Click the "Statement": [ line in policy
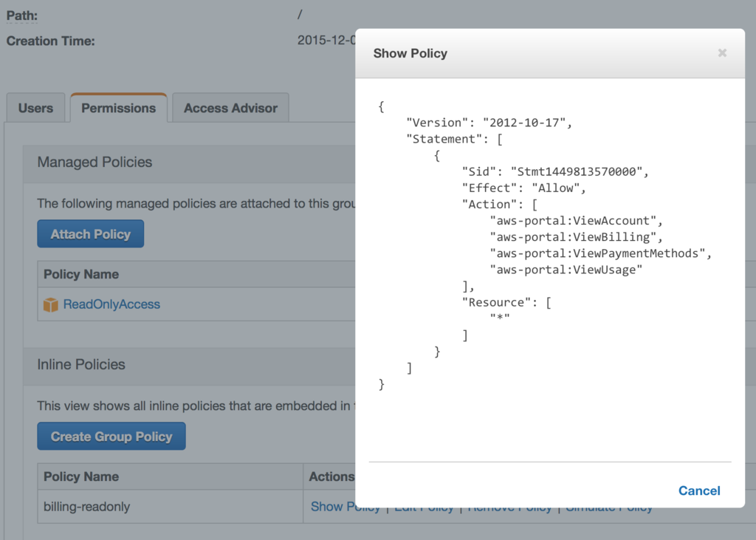The width and height of the screenshot is (756, 540). (454, 139)
